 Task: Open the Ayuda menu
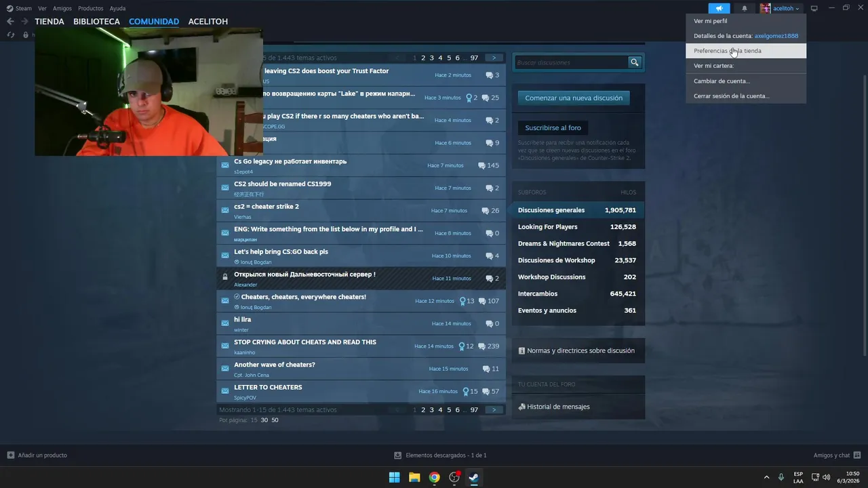point(117,8)
